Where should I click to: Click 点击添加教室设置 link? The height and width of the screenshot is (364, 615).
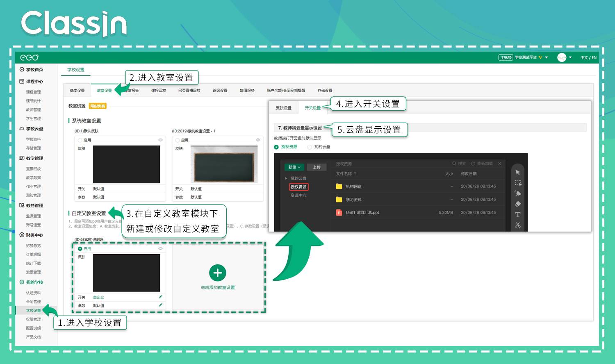point(218,287)
